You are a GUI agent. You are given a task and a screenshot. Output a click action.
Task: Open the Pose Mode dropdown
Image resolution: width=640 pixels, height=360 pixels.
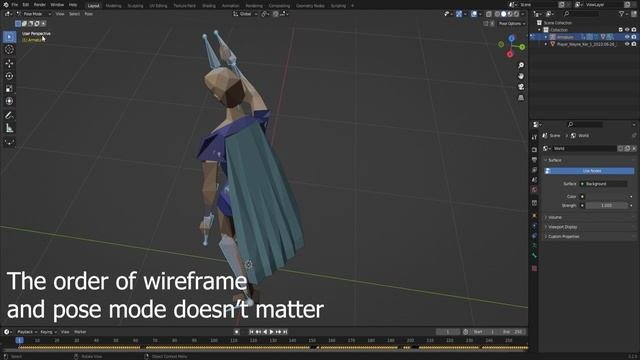(x=33, y=14)
